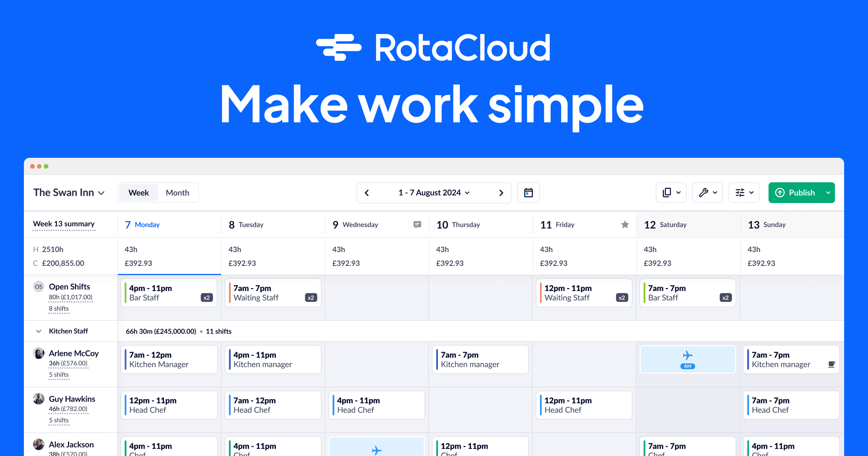This screenshot has width=868, height=456.
Task: Switch to Month view
Action: [177, 193]
